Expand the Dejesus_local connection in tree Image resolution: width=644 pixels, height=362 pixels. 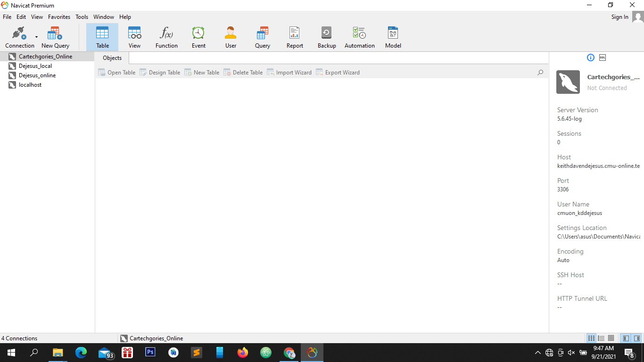pos(35,66)
